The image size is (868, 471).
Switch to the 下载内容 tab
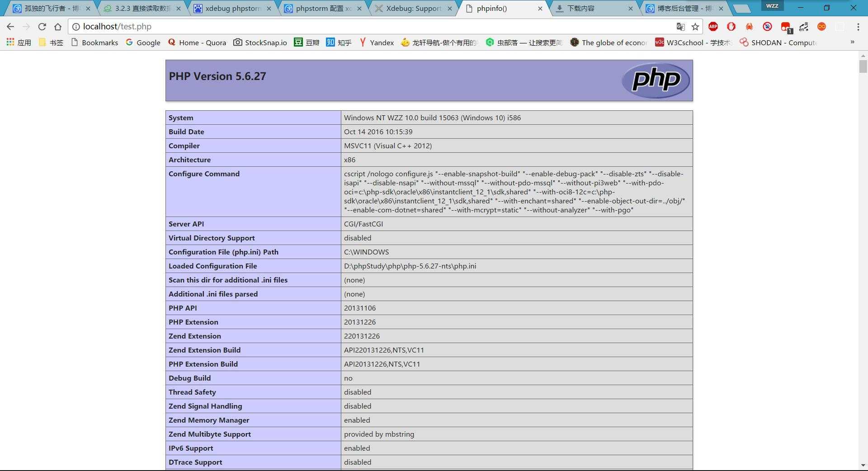(593, 9)
